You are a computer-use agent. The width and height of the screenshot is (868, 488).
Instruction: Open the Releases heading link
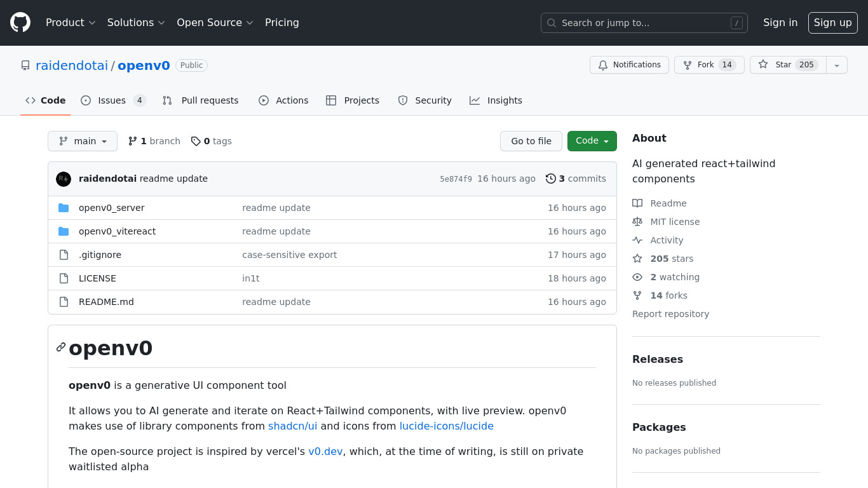pyautogui.click(x=658, y=359)
